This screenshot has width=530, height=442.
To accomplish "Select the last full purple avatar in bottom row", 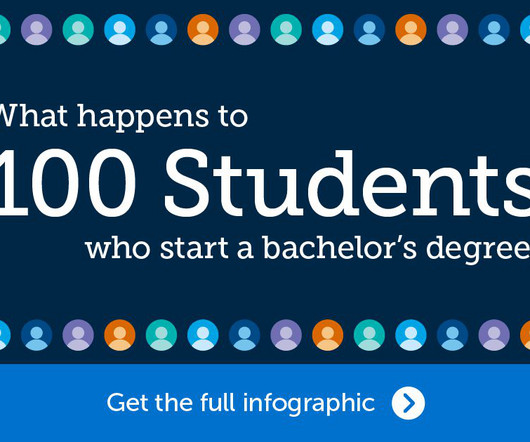I will (x=494, y=335).
